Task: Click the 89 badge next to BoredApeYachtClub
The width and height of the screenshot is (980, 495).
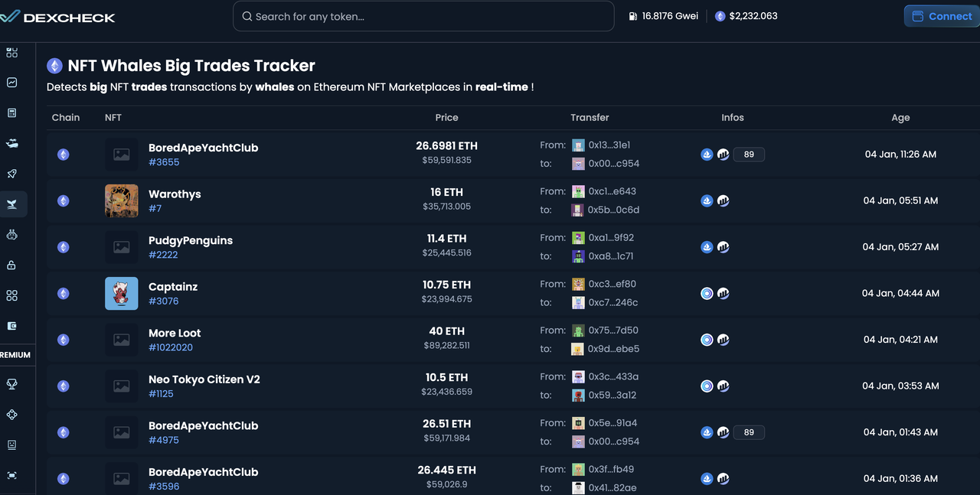Action: click(748, 154)
